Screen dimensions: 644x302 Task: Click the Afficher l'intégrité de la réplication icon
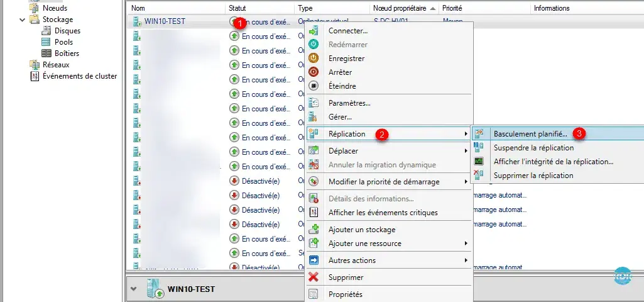[479, 162]
